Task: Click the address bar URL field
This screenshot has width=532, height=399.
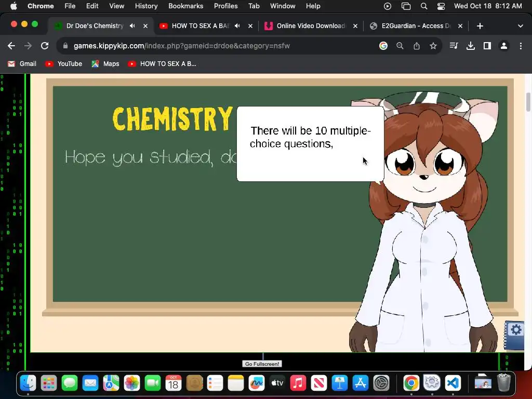Action: pos(217,46)
